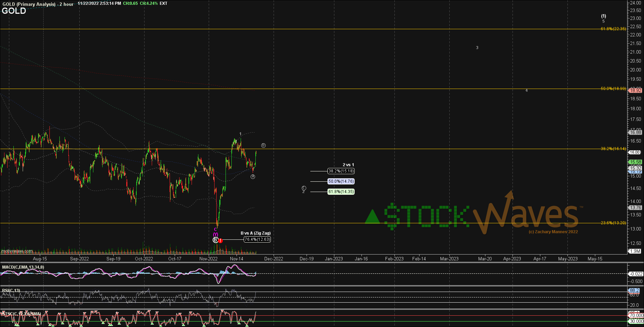644x327 pixels.
Task: Select the circled c wave label
Action: click(x=304, y=188)
